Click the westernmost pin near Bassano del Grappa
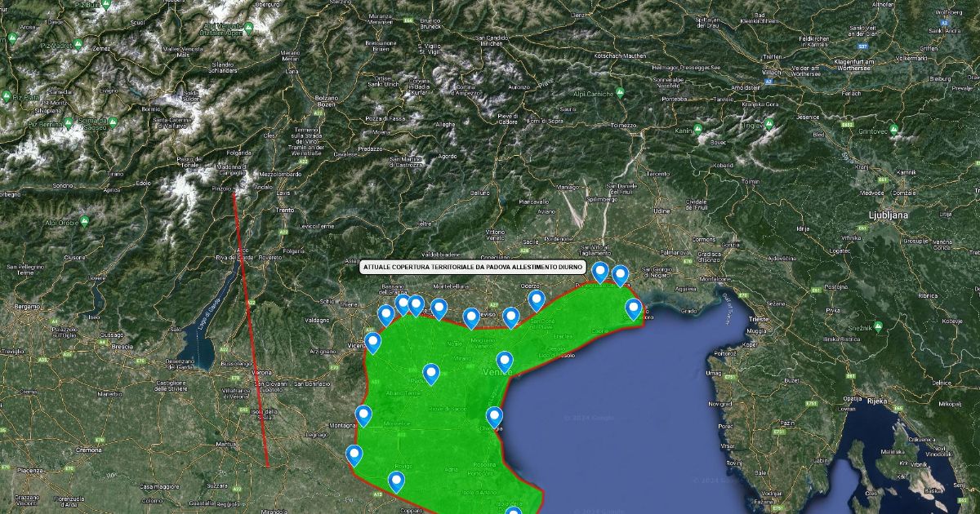 [x=386, y=314]
